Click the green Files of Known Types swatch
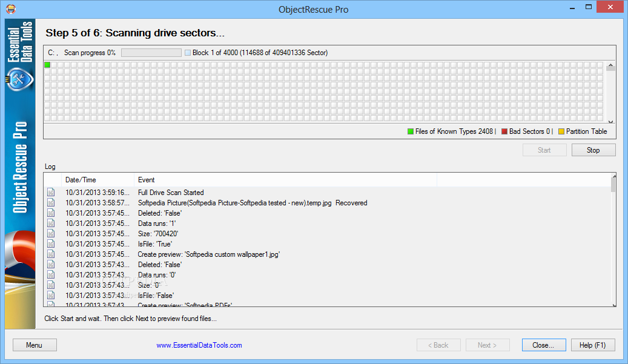 pyautogui.click(x=411, y=131)
